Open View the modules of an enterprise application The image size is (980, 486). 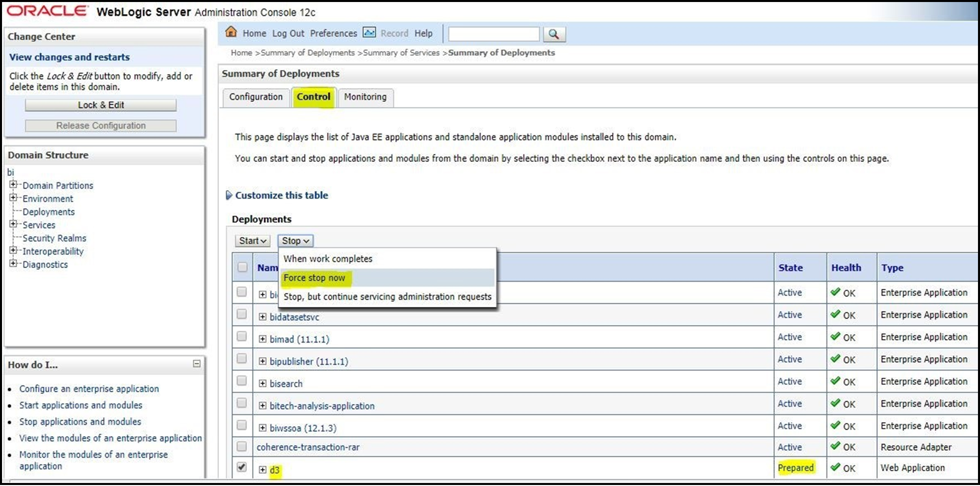pos(110,438)
